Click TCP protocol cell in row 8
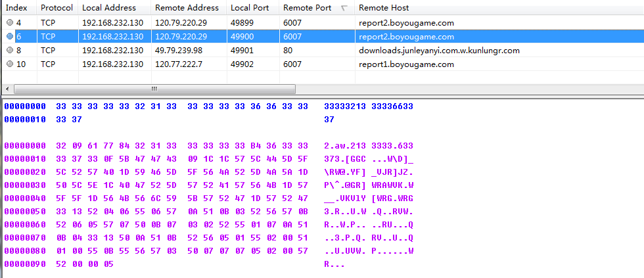 tap(47, 51)
